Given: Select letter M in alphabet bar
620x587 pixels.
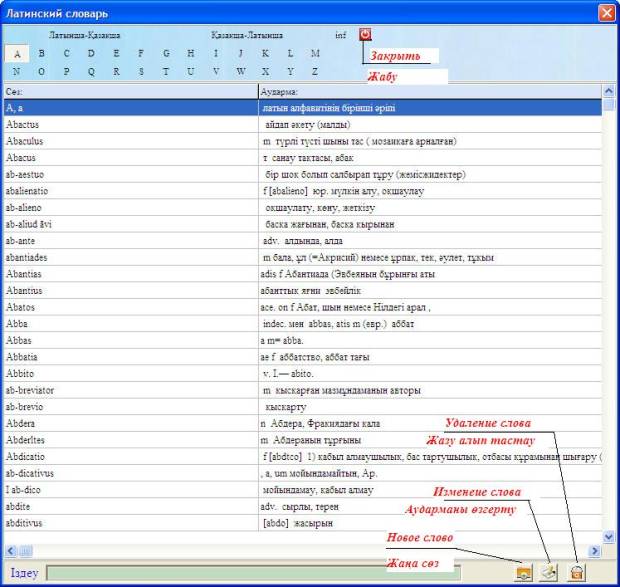Looking at the screenshot, I should click(x=315, y=53).
